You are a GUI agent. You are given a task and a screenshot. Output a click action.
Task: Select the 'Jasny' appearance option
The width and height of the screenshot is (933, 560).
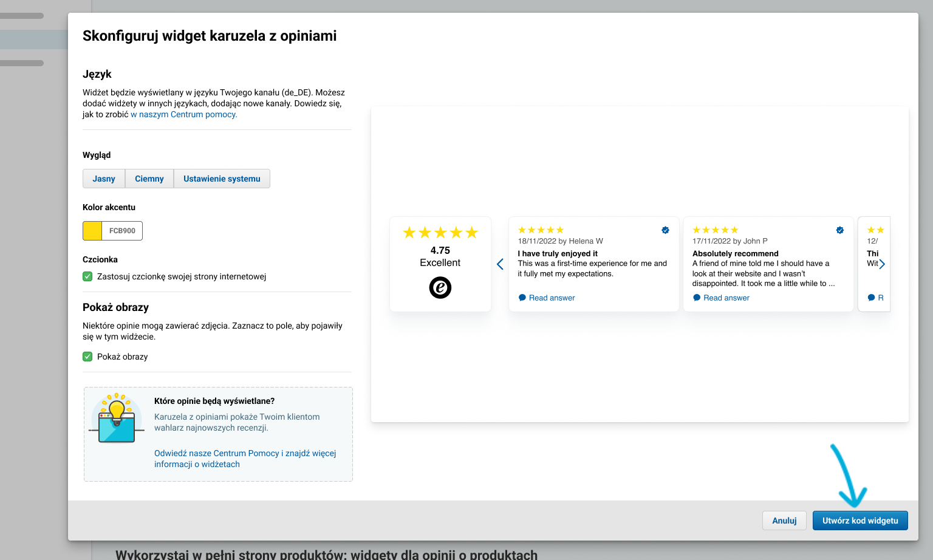(x=104, y=179)
